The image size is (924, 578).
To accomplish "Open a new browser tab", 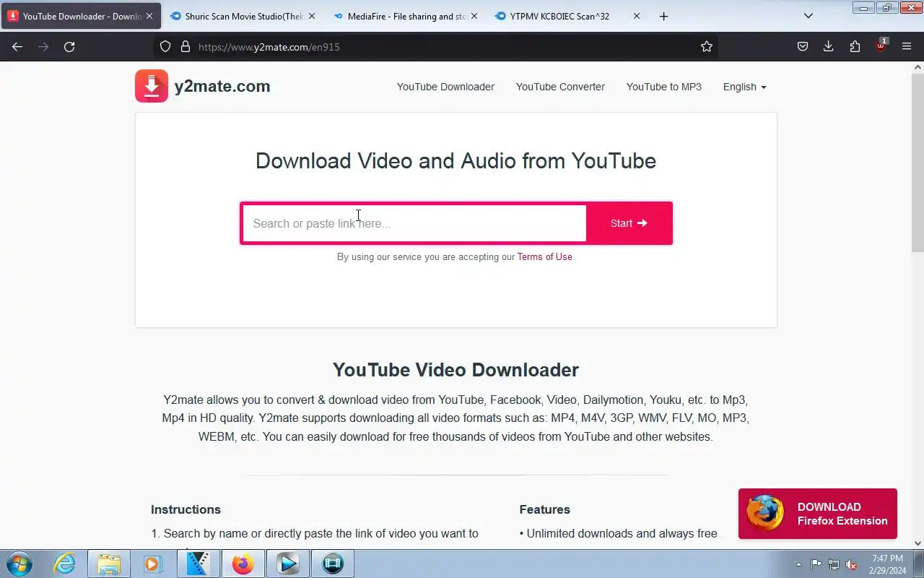I will 663,16.
